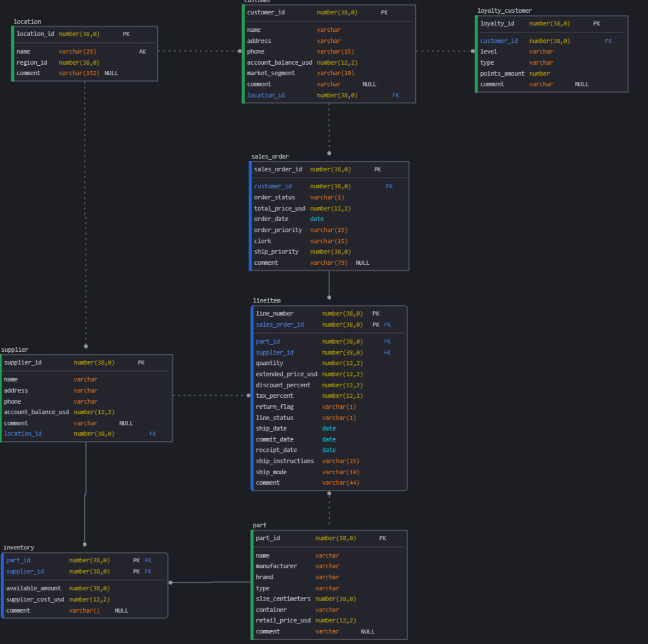Image resolution: width=648 pixels, height=644 pixels.
Task: Click customer_id foreign key in loyalty_customer table
Action: click(499, 41)
